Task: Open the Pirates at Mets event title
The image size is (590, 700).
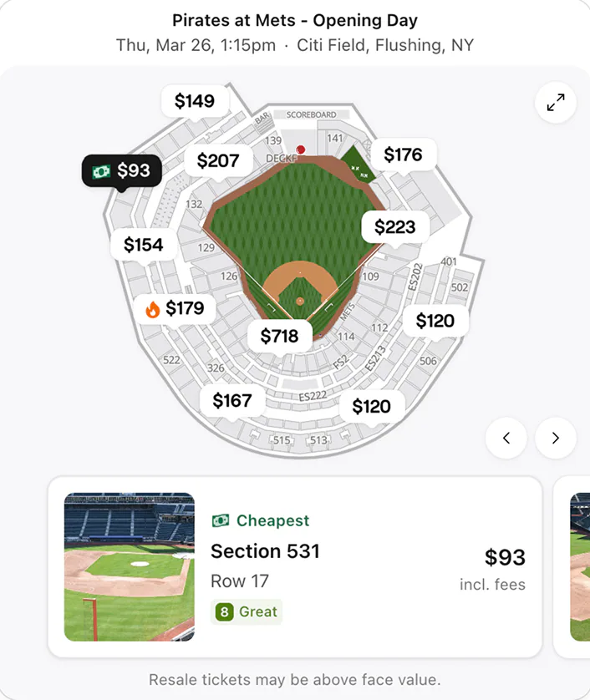Action: (294, 20)
